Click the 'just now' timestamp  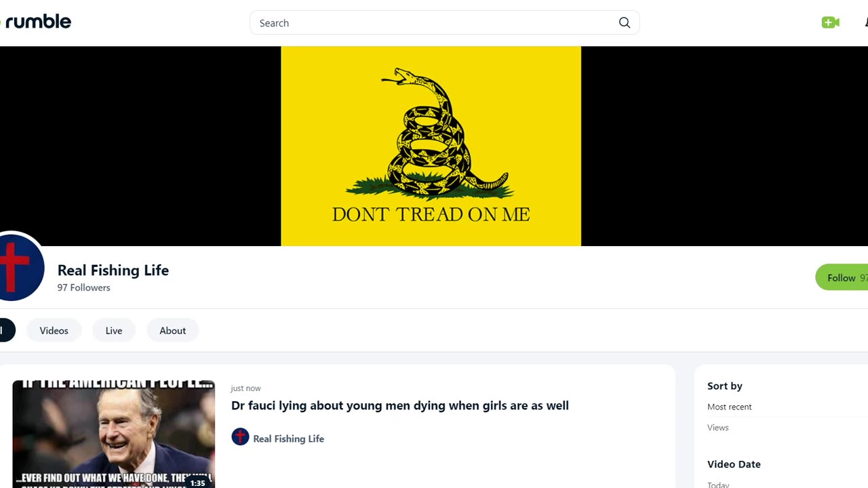coord(245,388)
